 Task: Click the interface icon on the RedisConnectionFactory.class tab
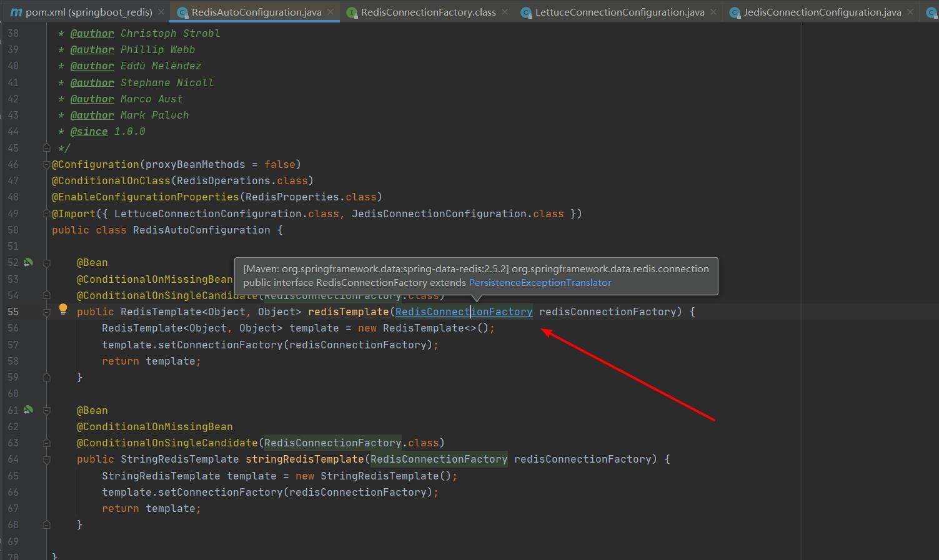[x=352, y=12]
